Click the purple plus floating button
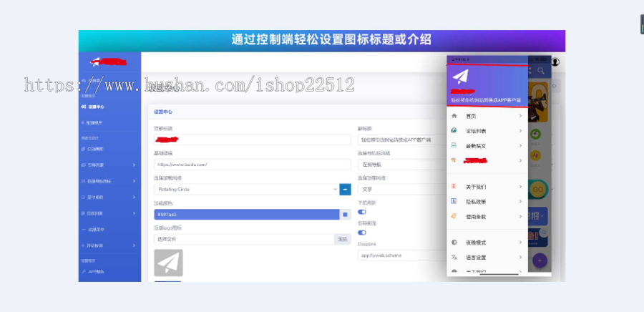This screenshot has height=312, width=644. (540, 260)
